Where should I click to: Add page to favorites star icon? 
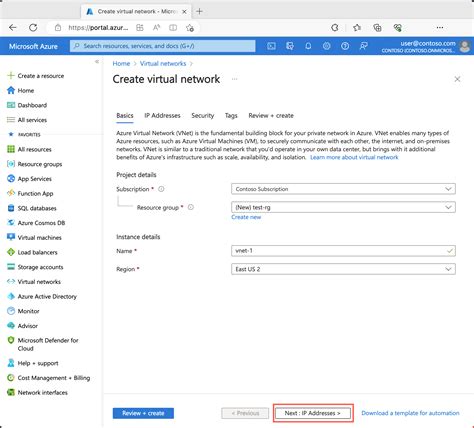tap(190, 28)
